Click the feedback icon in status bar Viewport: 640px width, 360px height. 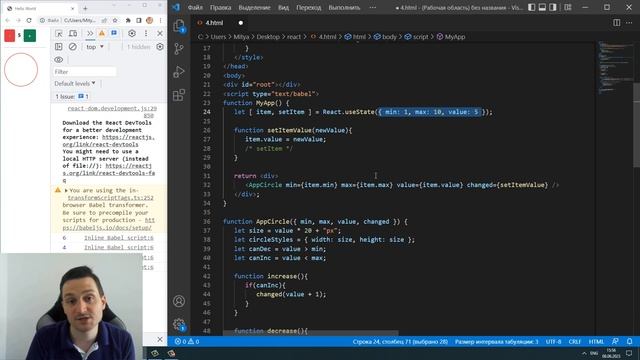point(616,341)
